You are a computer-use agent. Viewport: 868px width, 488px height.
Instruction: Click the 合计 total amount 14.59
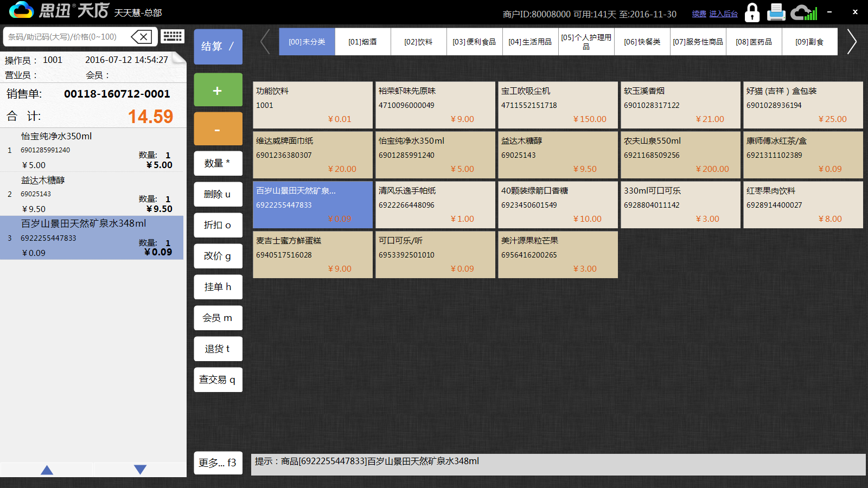[150, 117]
